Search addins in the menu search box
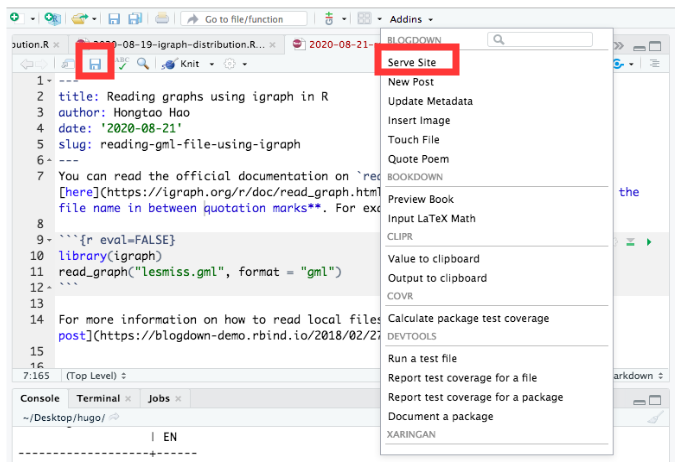 pyautogui.click(x=540, y=39)
